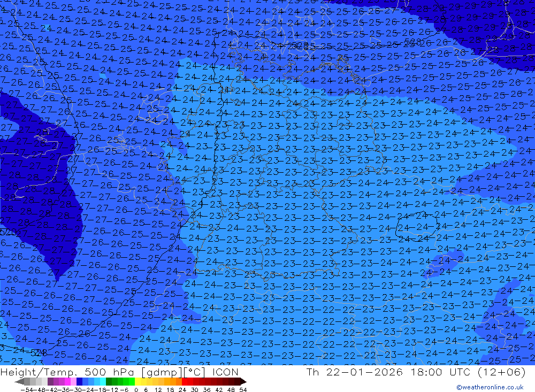Viewport: 535px width, 392px height.
Task: Select the dark blue -30 legend swatch
Action: pyautogui.click(x=80, y=382)
